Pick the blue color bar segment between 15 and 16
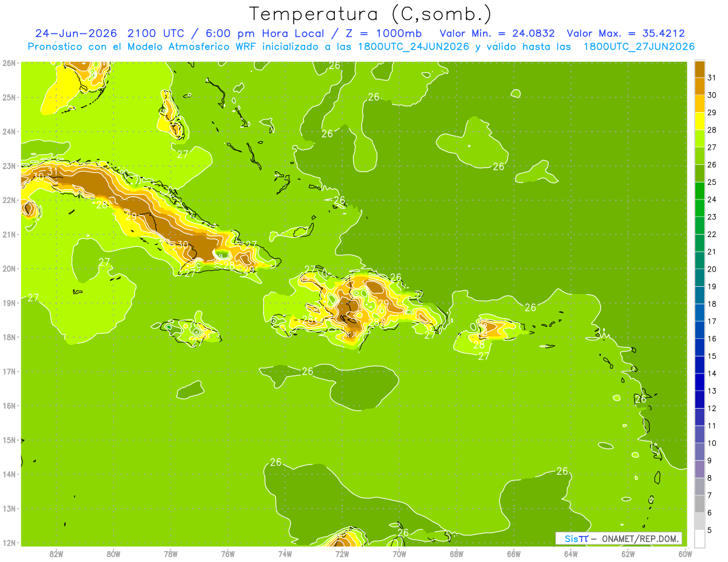The height and width of the screenshot is (562, 728). [x=699, y=347]
